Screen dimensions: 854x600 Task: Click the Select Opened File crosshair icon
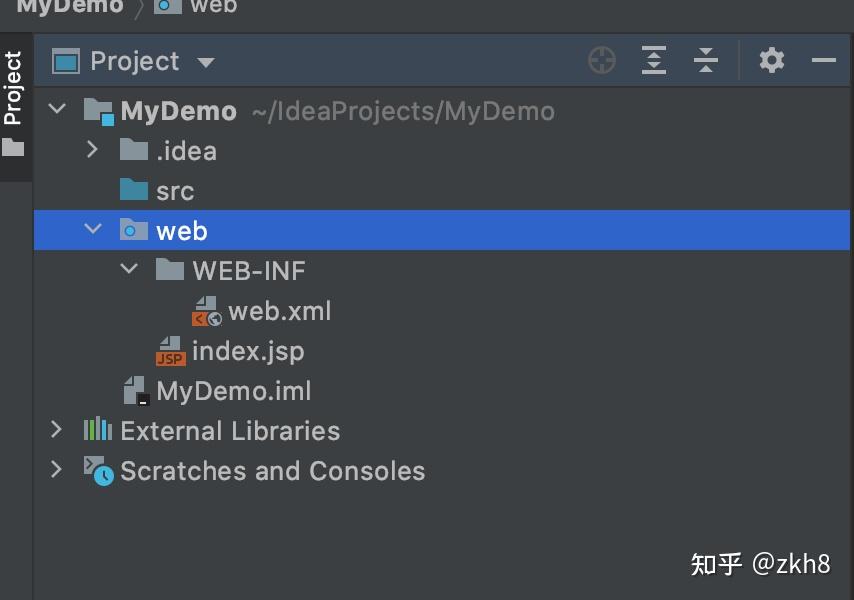[x=601, y=60]
